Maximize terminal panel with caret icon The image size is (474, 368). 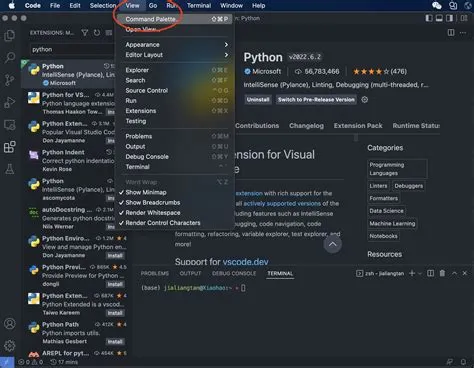pyautogui.click(x=454, y=273)
